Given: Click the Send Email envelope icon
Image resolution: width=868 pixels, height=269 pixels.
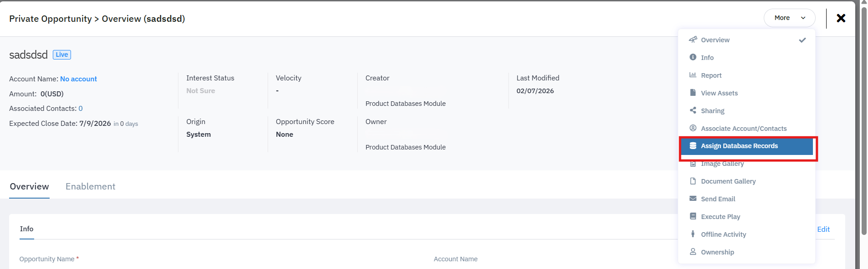Looking at the screenshot, I should point(693,199).
